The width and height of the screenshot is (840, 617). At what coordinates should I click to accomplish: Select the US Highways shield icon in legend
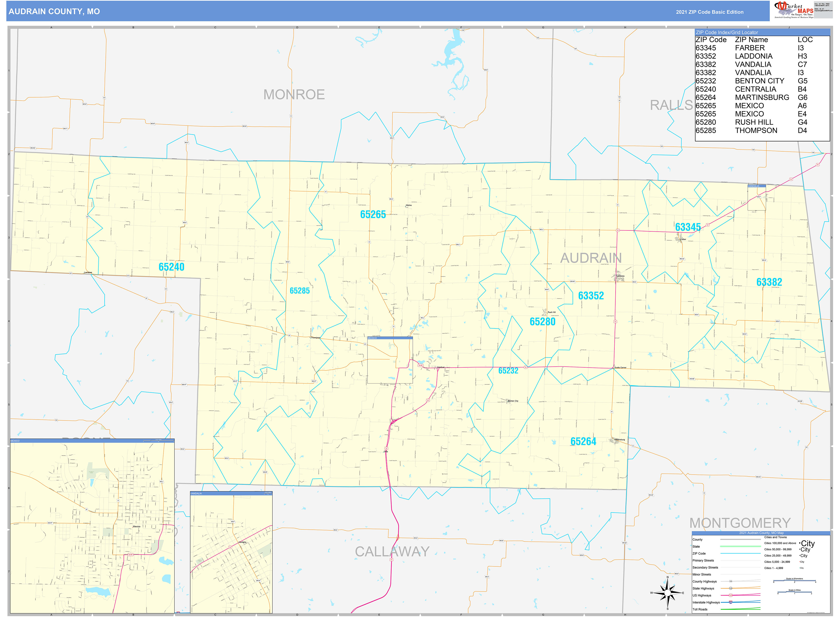pos(731,595)
